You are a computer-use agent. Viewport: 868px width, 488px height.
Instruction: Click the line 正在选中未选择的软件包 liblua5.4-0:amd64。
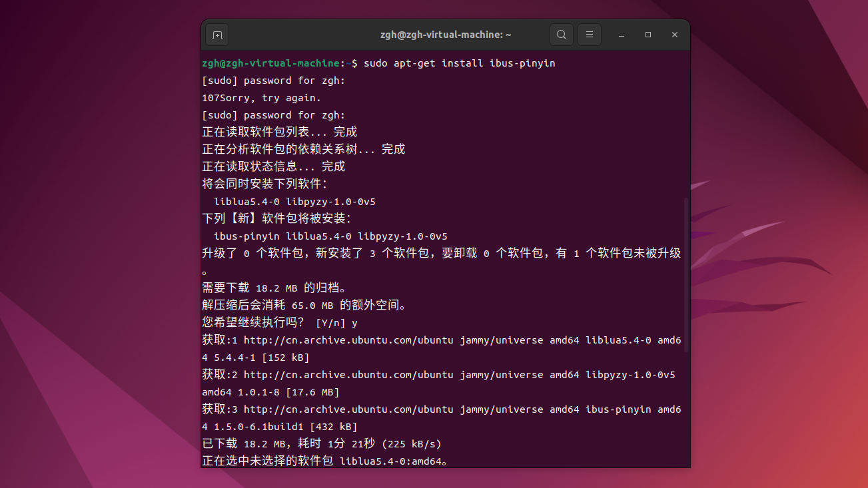coord(325,461)
